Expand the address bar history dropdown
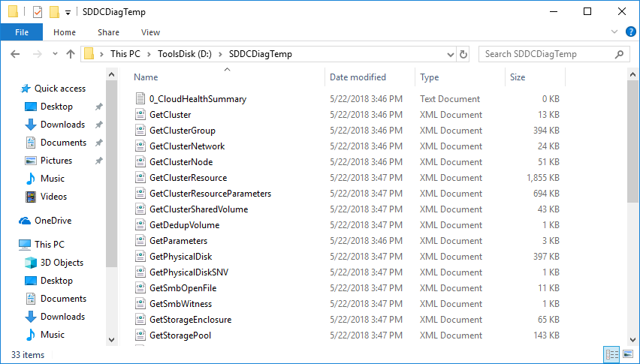The height and width of the screenshot is (364, 640). point(451,54)
